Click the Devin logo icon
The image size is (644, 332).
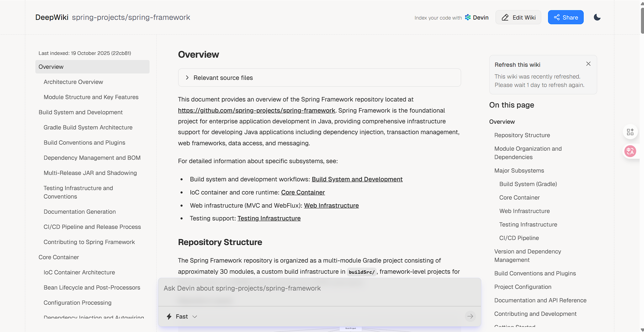coord(468,17)
